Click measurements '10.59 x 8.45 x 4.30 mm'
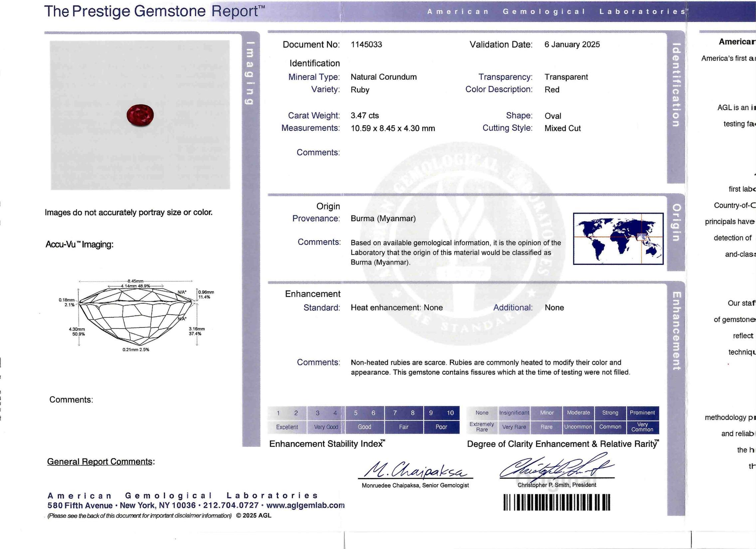Image resolution: width=756 pixels, height=549 pixels. (393, 128)
